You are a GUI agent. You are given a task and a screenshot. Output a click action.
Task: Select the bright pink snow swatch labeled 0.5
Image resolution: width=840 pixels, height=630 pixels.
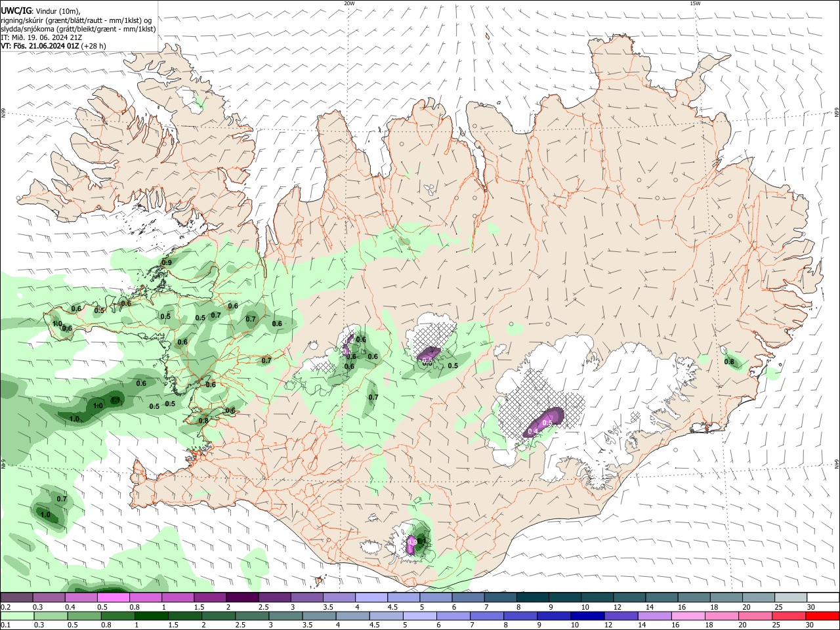coord(114,598)
